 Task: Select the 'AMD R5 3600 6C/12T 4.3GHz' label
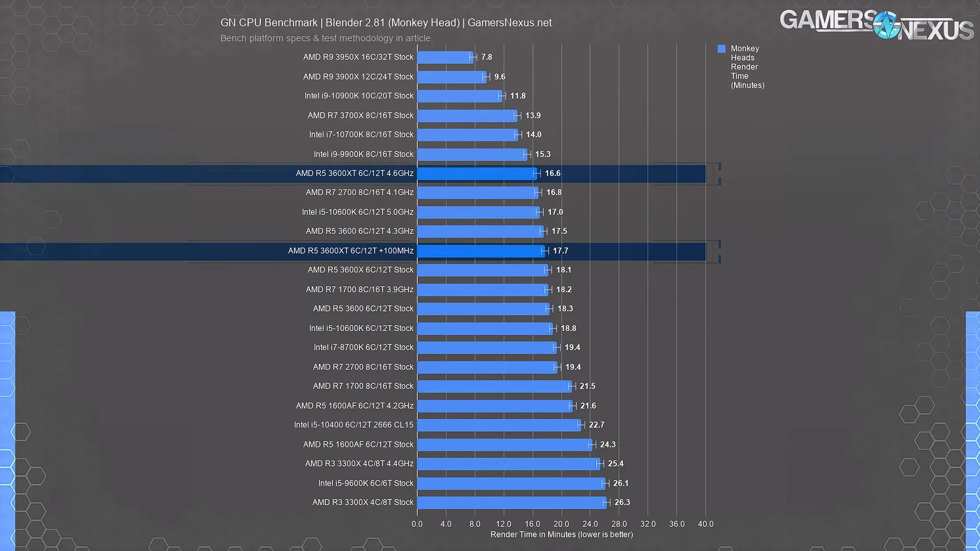click(x=360, y=231)
